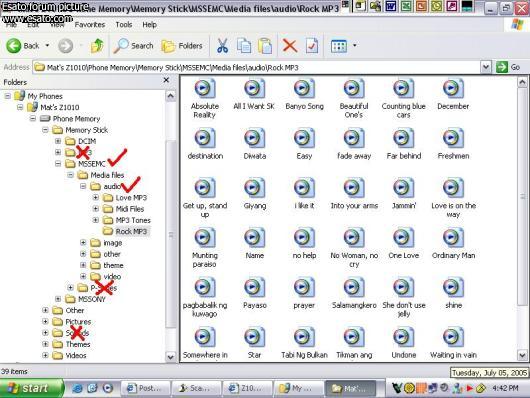Expand the Themes folder node
This screenshot has height=398, width=530.
[45, 344]
